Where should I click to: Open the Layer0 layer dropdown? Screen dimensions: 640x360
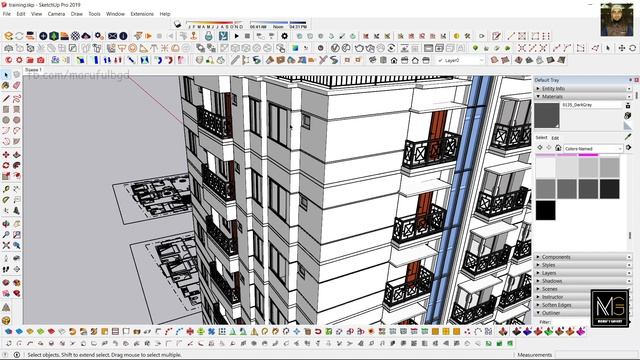click(x=460, y=60)
